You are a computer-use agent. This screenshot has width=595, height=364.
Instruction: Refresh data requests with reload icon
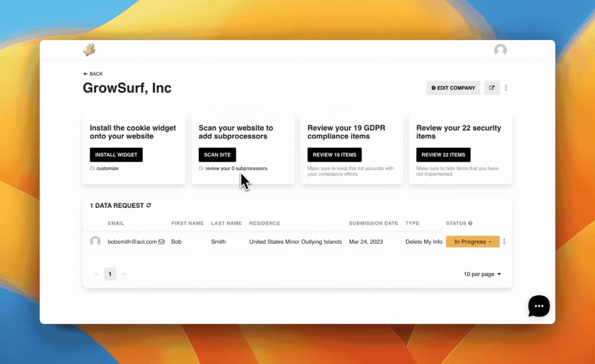(149, 205)
